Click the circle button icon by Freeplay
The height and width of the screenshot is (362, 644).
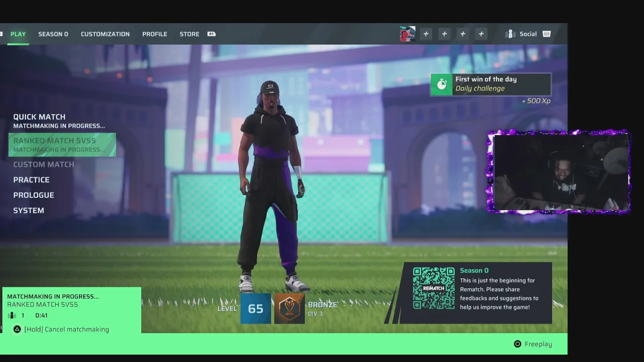tap(517, 344)
